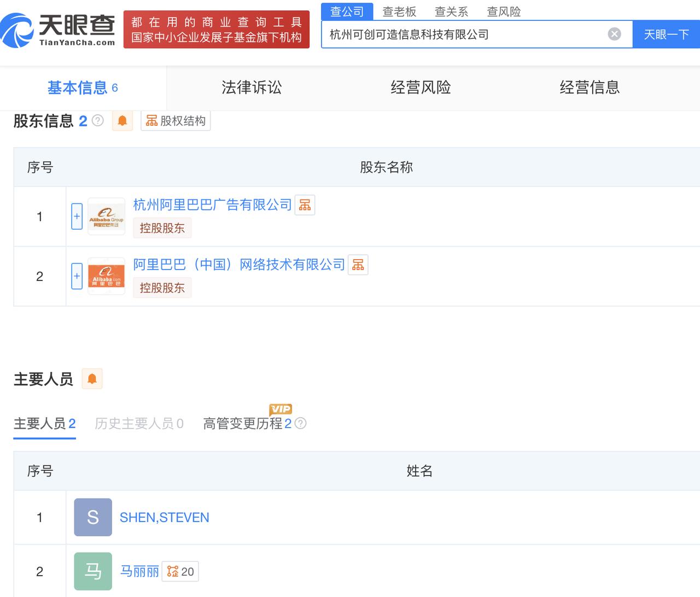Viewport: 700px width, 597px height.
Task: Open the help question mark after 高管变更历程
Action: [x=300, y=423]
